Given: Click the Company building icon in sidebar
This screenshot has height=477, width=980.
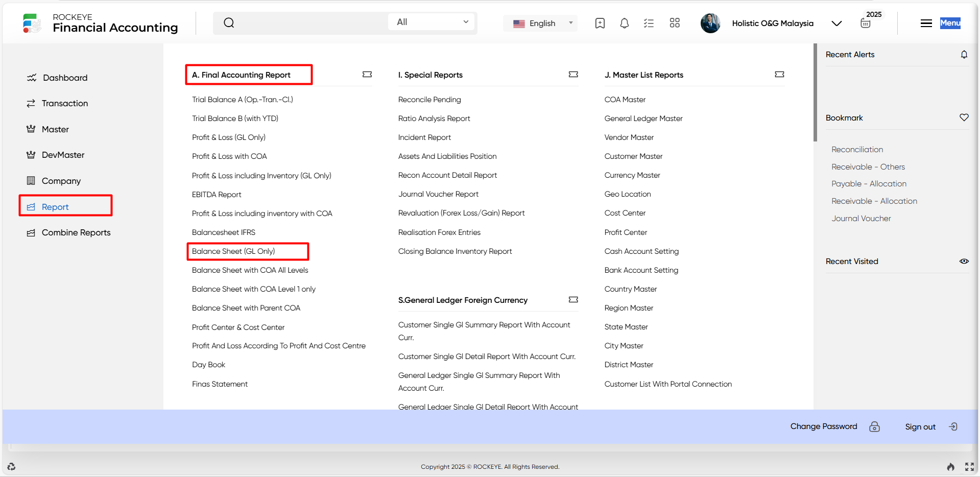Looking at the screenshot, I should click(31, 181).
